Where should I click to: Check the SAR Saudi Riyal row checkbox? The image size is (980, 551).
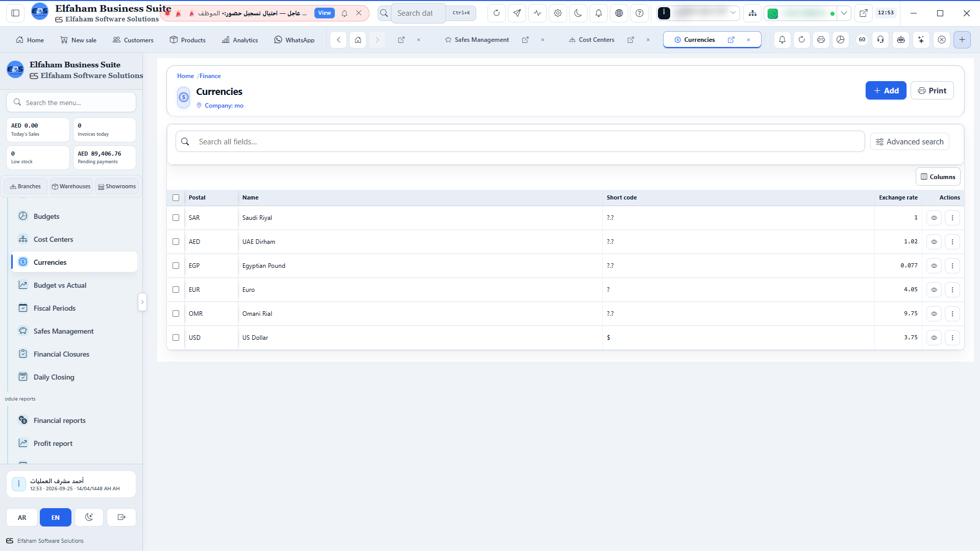[x=176, y=217]
